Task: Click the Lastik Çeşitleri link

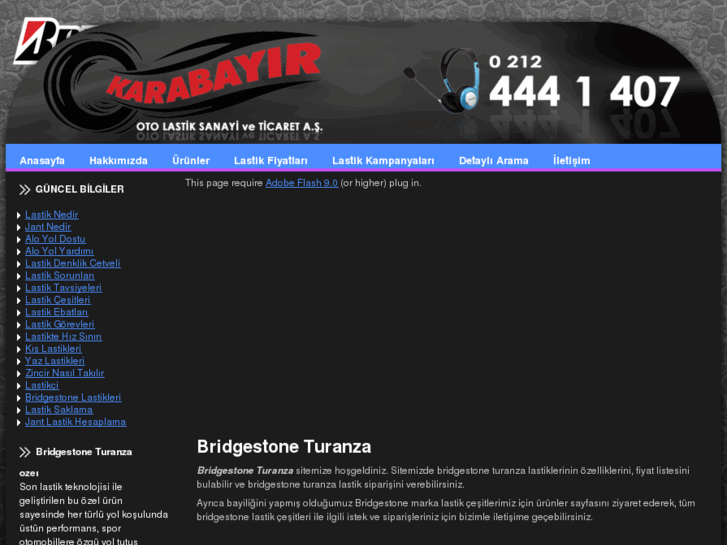Action: [x=57, y=300]
